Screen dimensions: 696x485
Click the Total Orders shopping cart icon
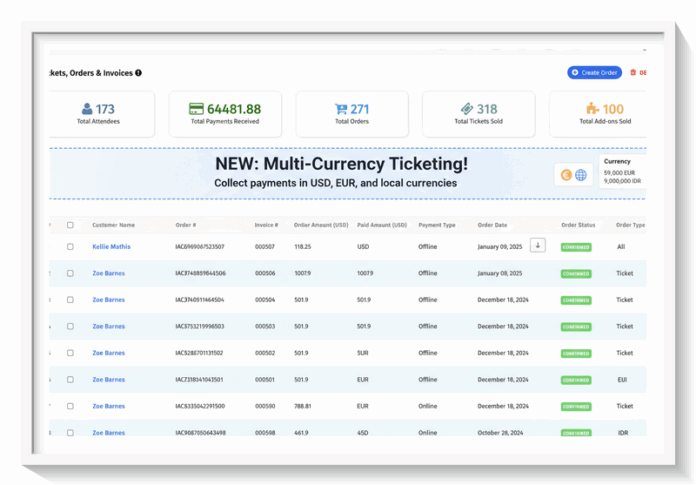343,109
